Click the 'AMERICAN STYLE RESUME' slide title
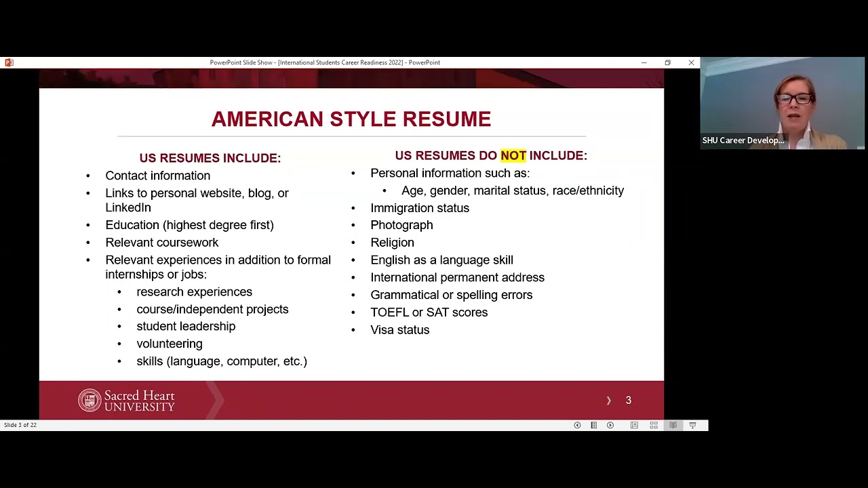The height and width of the screenshot is (488, 868). pyautogui.click(x=351, y=119)
